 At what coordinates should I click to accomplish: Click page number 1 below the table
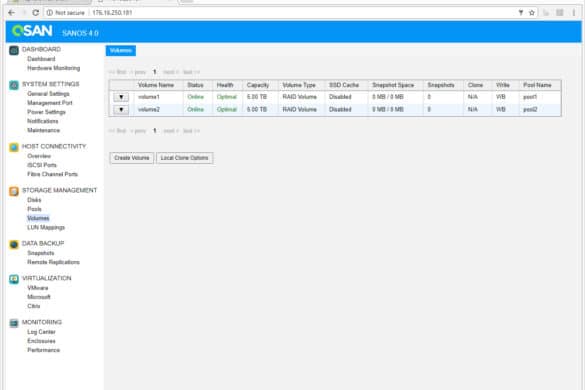[x=154, y=131]
